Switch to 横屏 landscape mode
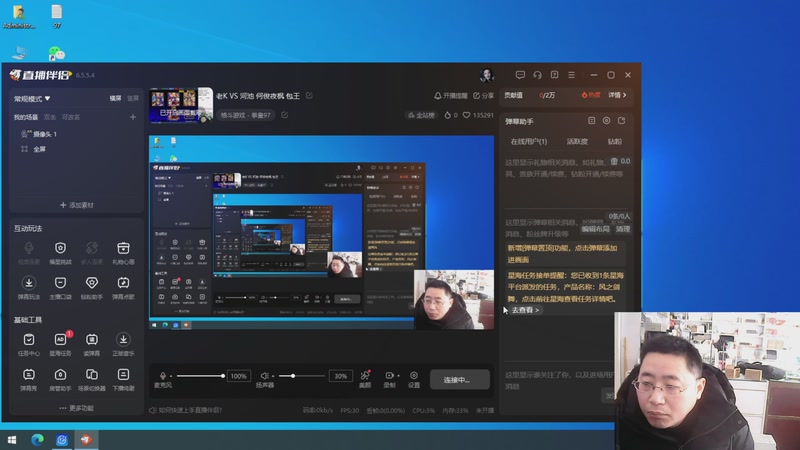800x450 pixels. click(x=116, y=98)
